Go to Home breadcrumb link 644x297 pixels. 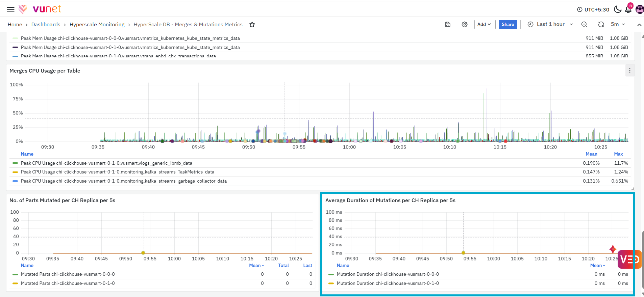coord(15,24)
